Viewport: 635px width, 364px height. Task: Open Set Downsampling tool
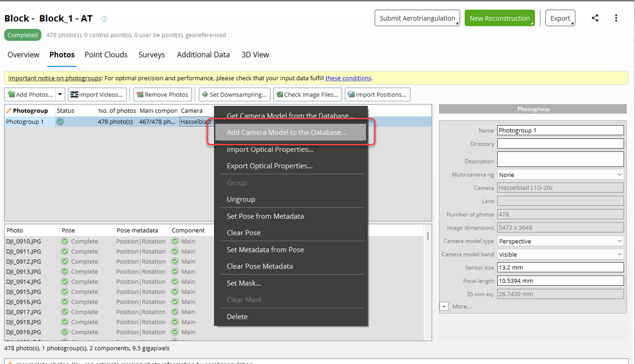(235, 94)
